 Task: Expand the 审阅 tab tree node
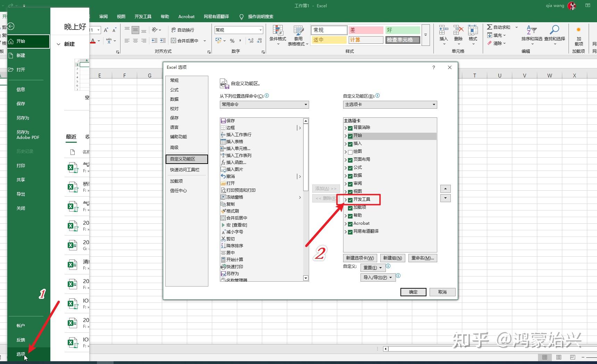(x=346, y=184)
